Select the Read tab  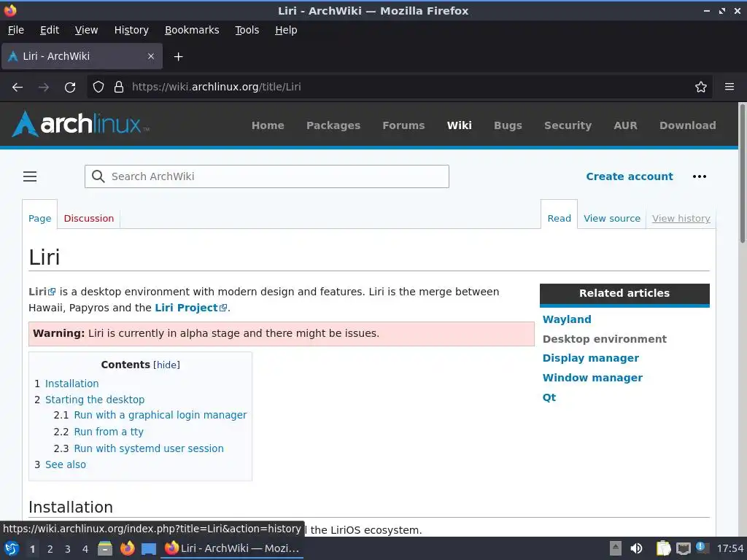tap(559, 218)
